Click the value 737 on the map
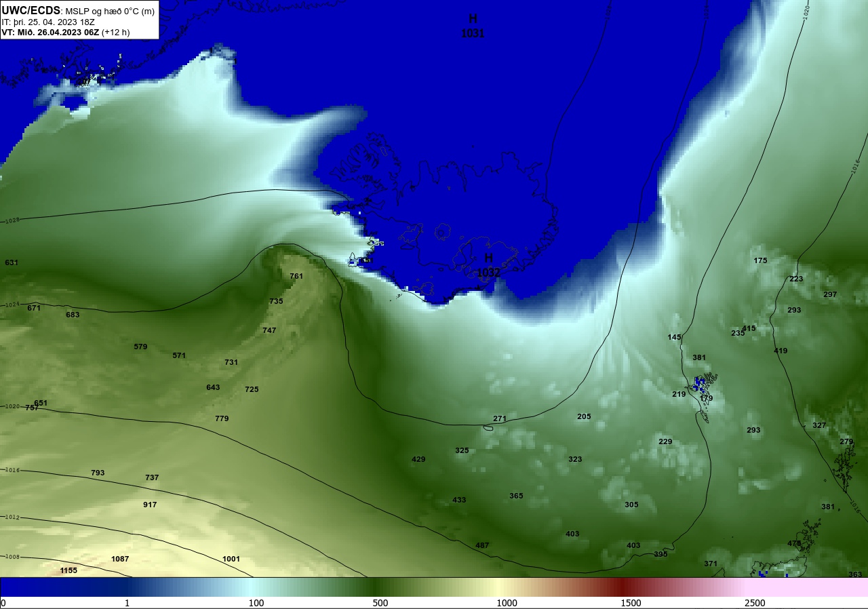 click(152, 477)
